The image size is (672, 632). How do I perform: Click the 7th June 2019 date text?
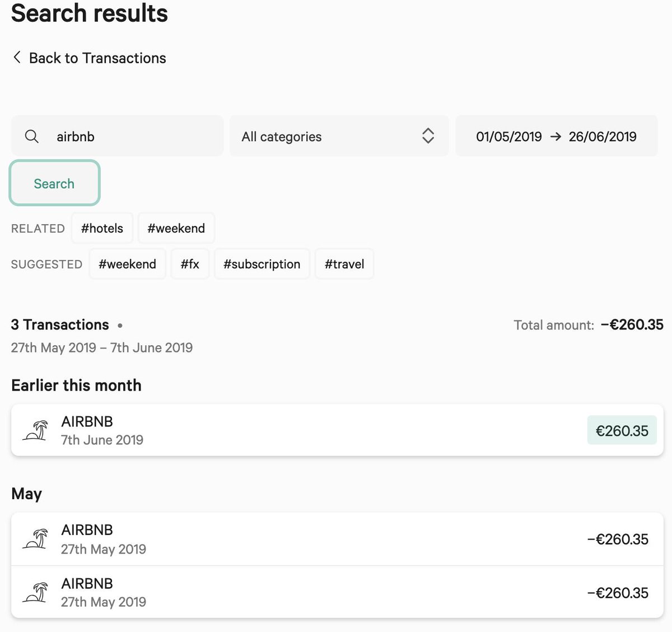coord(102,440)
